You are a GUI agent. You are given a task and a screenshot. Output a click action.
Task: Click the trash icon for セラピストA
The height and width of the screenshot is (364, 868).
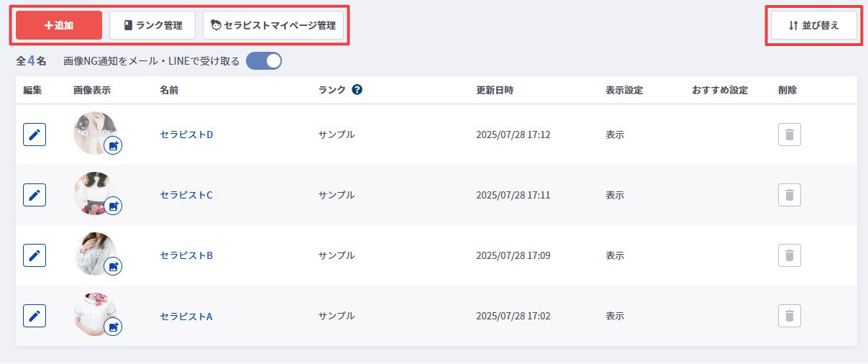pos(789,316)
